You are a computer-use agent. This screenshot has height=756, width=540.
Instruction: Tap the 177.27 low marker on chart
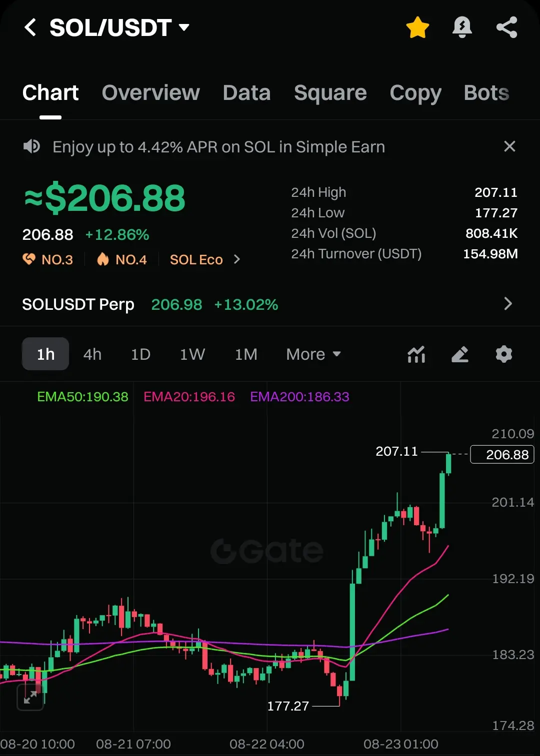pyautogui.click(x=288, y=706)
